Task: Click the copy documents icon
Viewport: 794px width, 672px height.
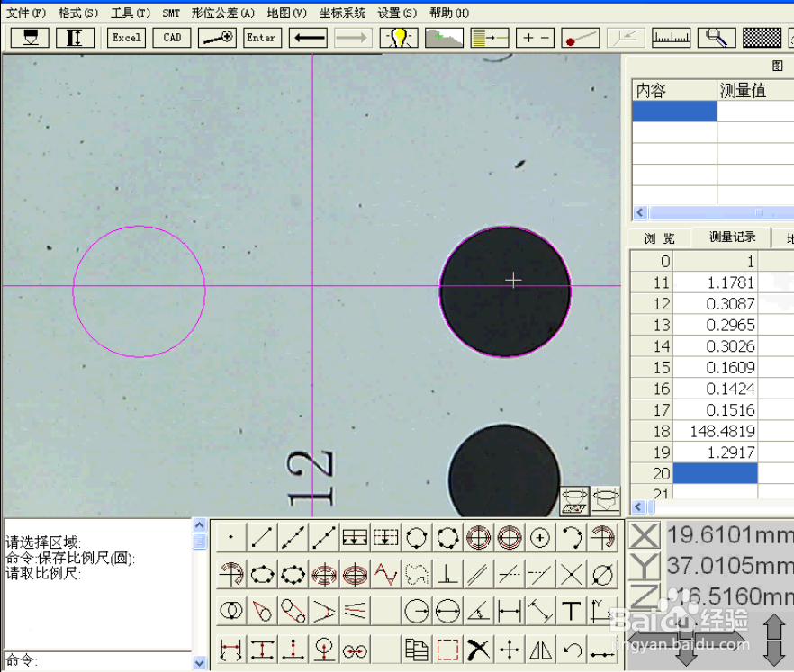Action: [416, 650]
